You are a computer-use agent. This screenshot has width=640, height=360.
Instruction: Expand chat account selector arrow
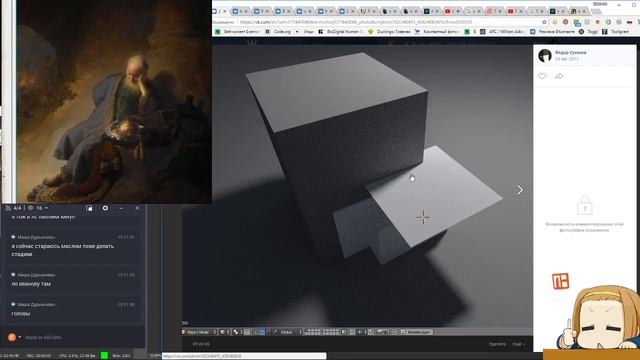coord(20,337)
